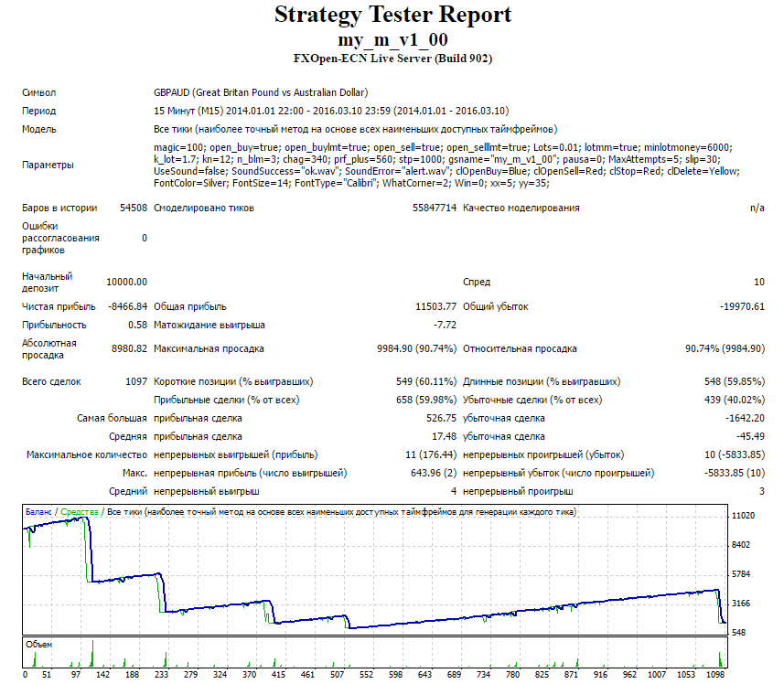Click the chart y-axis value '548'

click(738, 633)
